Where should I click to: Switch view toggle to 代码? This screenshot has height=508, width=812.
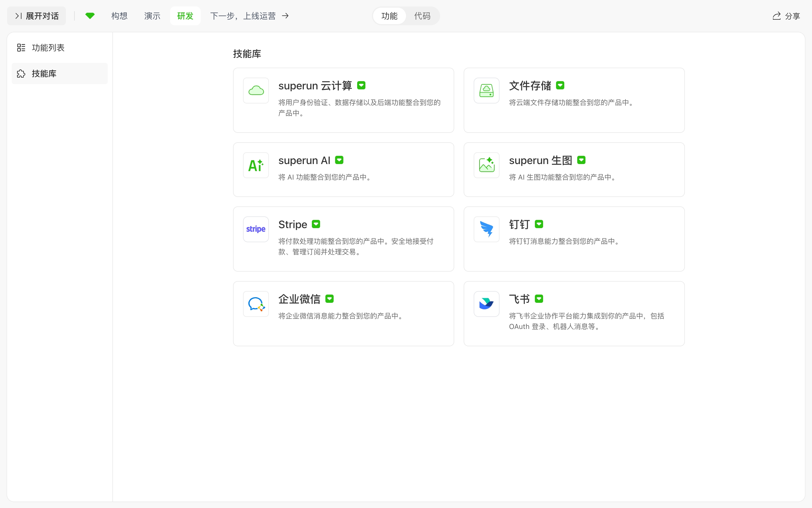point(422,16)
